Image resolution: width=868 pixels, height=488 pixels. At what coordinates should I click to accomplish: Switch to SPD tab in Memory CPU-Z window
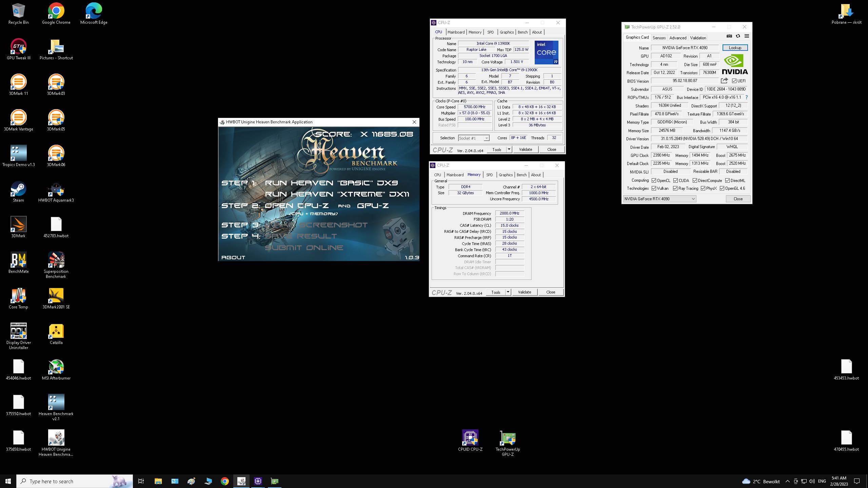coord(489,175)
